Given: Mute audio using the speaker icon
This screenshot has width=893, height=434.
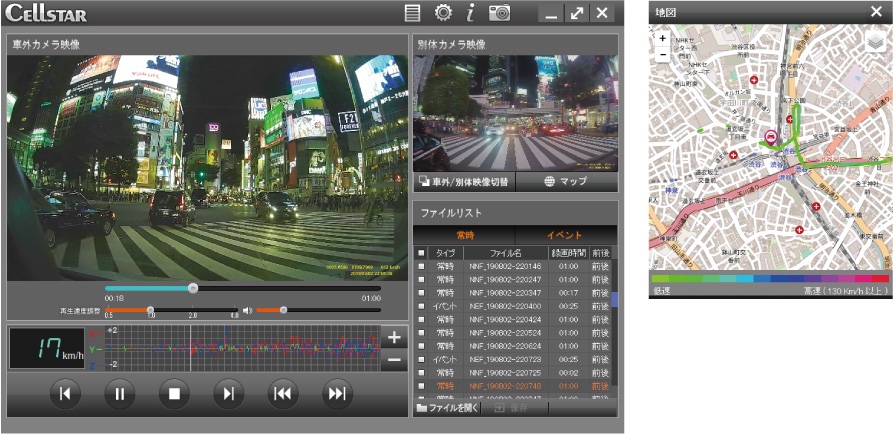Looking at the screenshot, I should click(247, 310).
